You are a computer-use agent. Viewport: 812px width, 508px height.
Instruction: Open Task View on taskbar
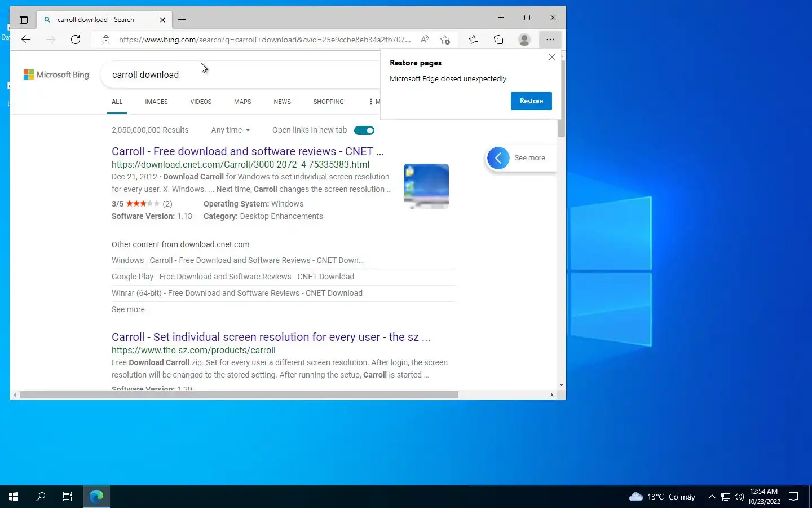tap(68, 497)
